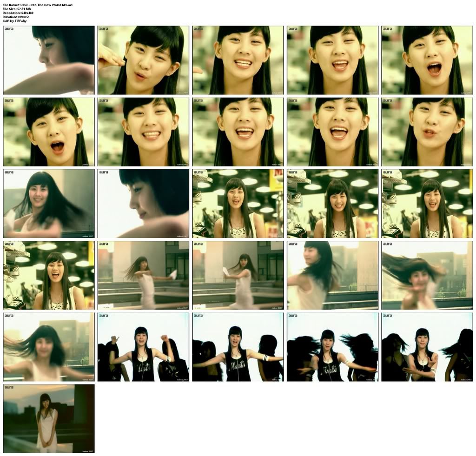Open the first thumbnail in the fifth row
The width and height of the screenshot is (476, 456).
tap(49, 347)
